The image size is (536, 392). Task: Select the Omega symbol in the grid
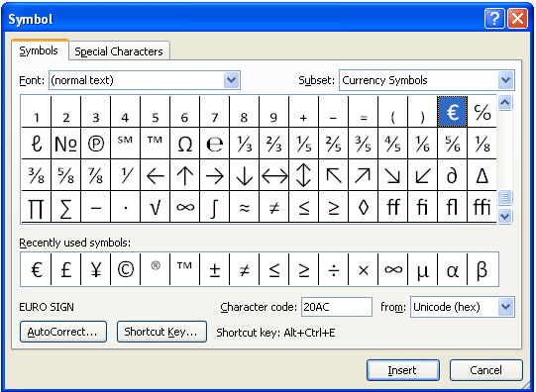coord(184,144)
